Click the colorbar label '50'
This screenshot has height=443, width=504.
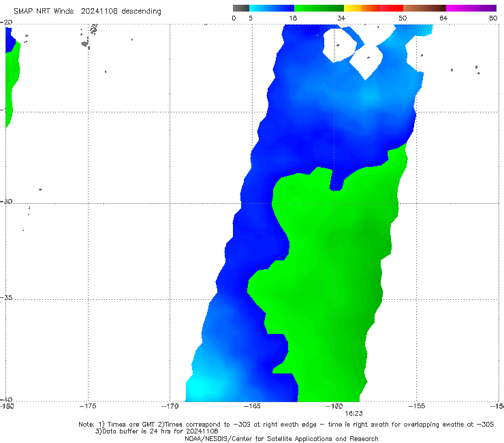click(403, 18)
